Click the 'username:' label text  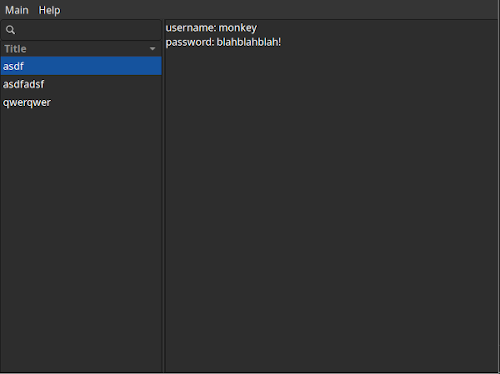[x=191, y=28]
